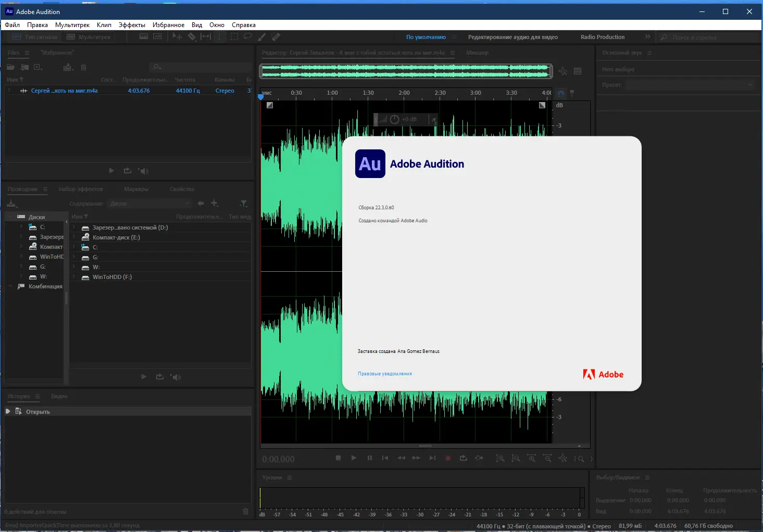Screen dimensions: 763x532
Task: Select the Marquee selection tool
Action: (234, 36)
